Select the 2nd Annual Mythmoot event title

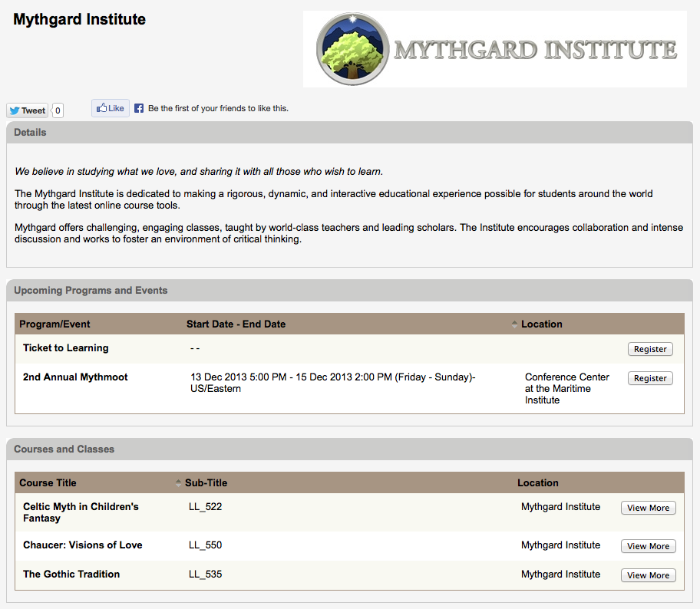tap(75, 377)
